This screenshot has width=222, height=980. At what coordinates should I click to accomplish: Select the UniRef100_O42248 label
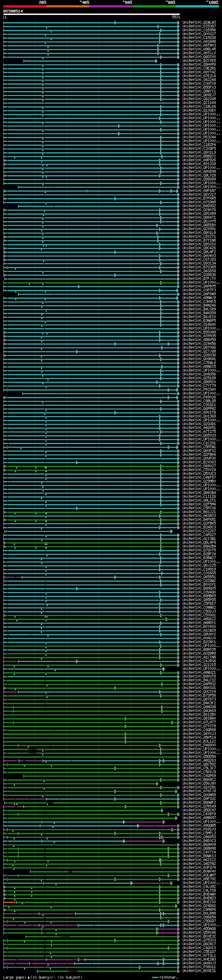click(199, 80)
